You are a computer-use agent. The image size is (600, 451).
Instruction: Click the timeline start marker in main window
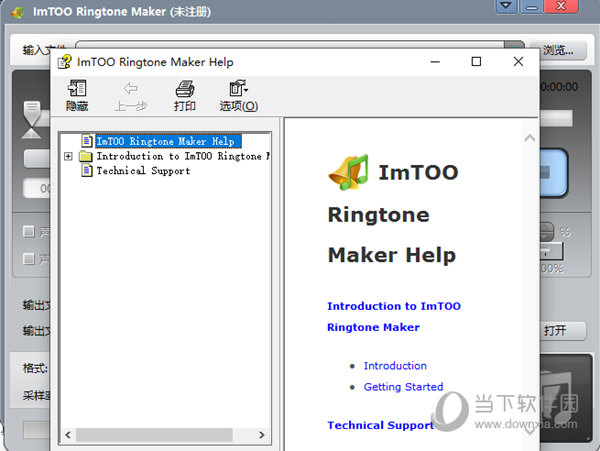[x=32, y=114]
